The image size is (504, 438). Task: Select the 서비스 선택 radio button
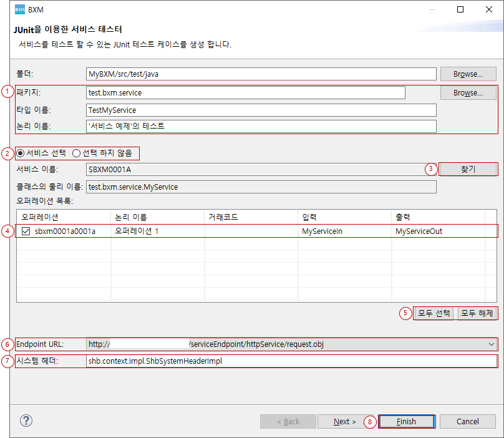(x=19, y=153)
